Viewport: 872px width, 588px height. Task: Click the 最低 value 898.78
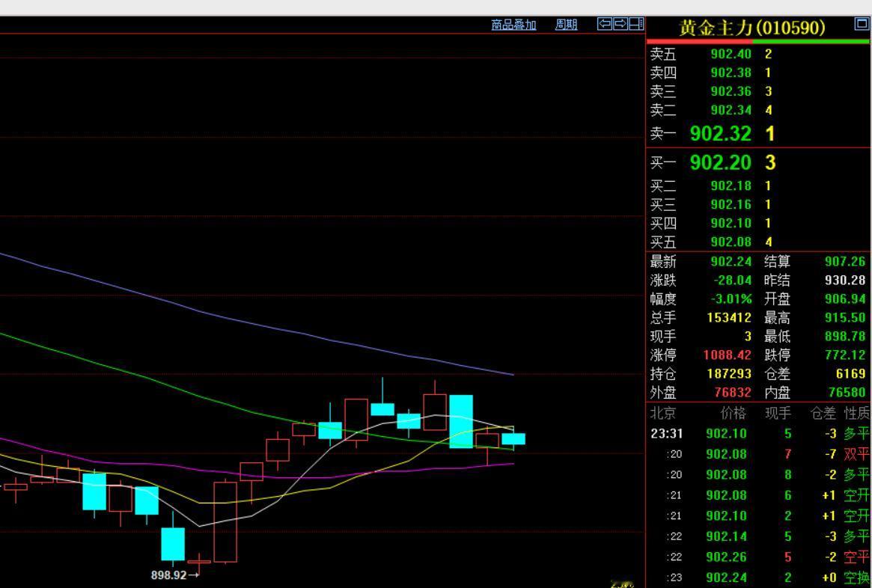(x=845, y=336)
